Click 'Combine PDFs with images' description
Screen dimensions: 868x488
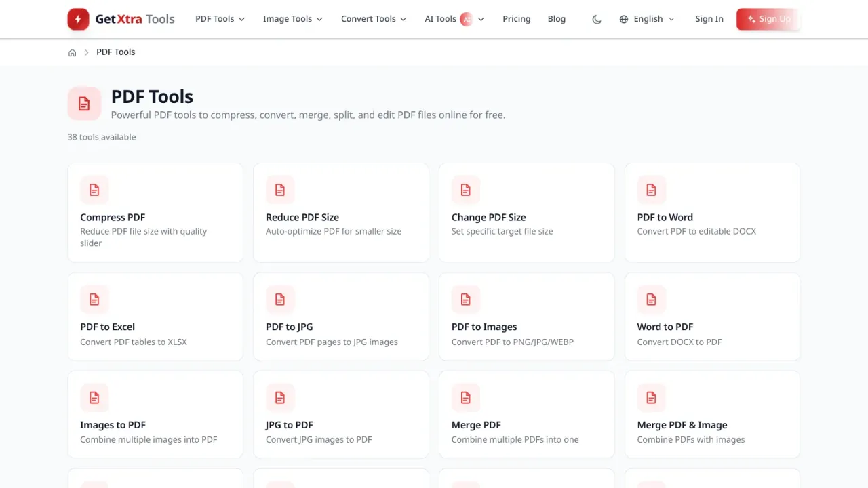coord(691,440)
